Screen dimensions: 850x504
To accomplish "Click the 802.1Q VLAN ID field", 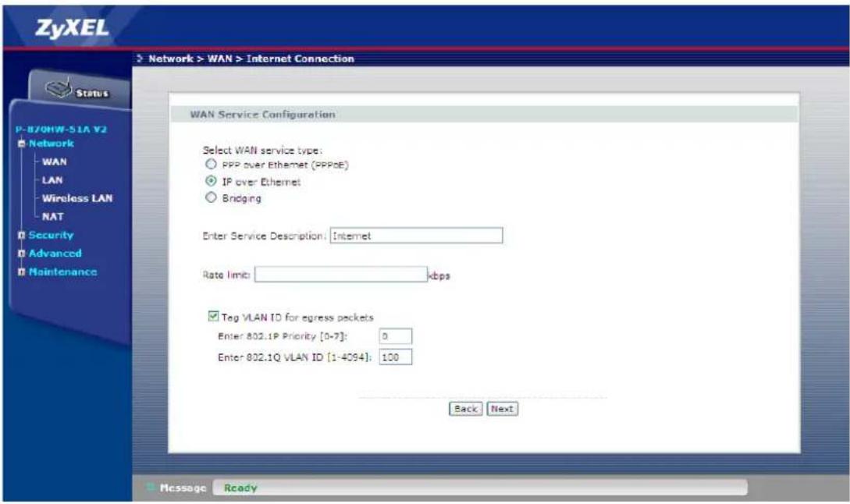I will (395, 357).
